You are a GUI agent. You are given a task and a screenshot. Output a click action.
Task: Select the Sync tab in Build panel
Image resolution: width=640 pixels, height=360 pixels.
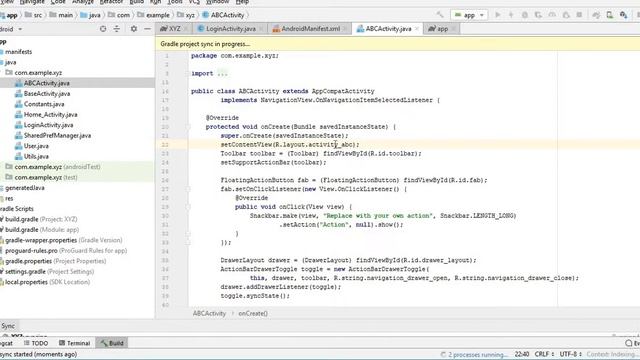point(8,326)
